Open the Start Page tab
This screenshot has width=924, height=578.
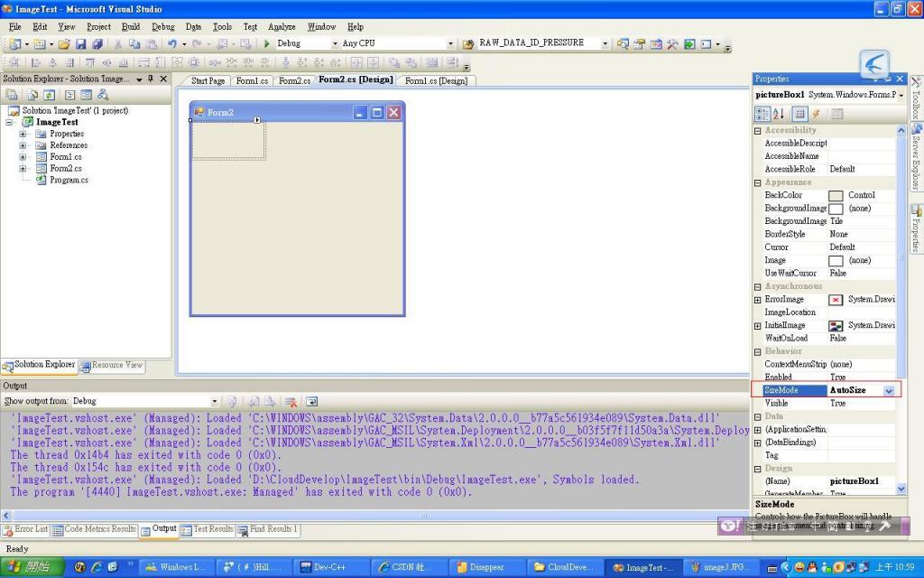(208, 80)
